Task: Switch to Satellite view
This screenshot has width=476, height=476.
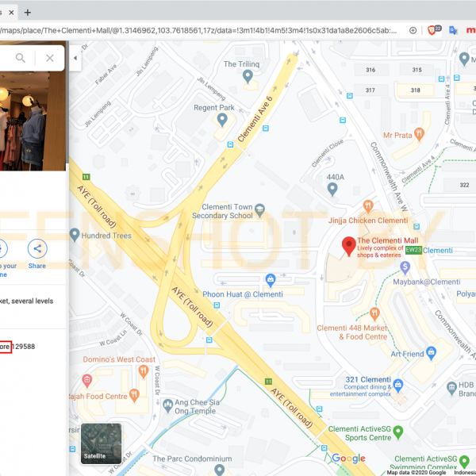Action: tap(101, 443)
